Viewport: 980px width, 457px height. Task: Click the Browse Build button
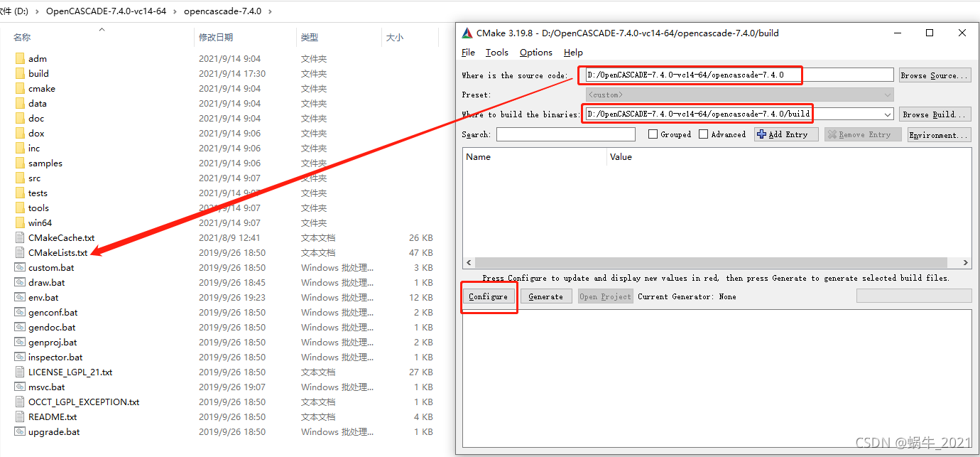tap(934, 114)
